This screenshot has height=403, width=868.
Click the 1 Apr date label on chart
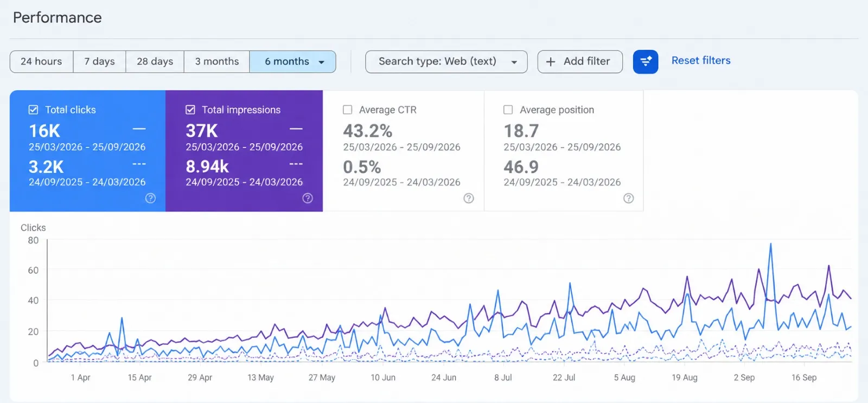pyautogui.click(x=80, y=378)
